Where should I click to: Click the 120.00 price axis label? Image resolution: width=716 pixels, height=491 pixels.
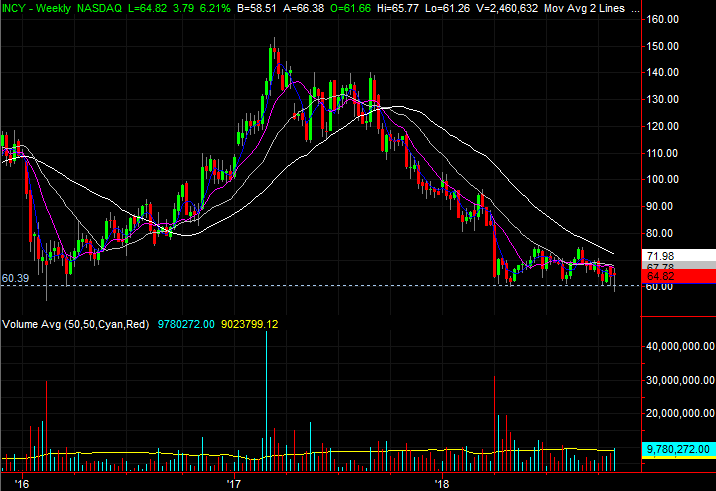[663, 126]
